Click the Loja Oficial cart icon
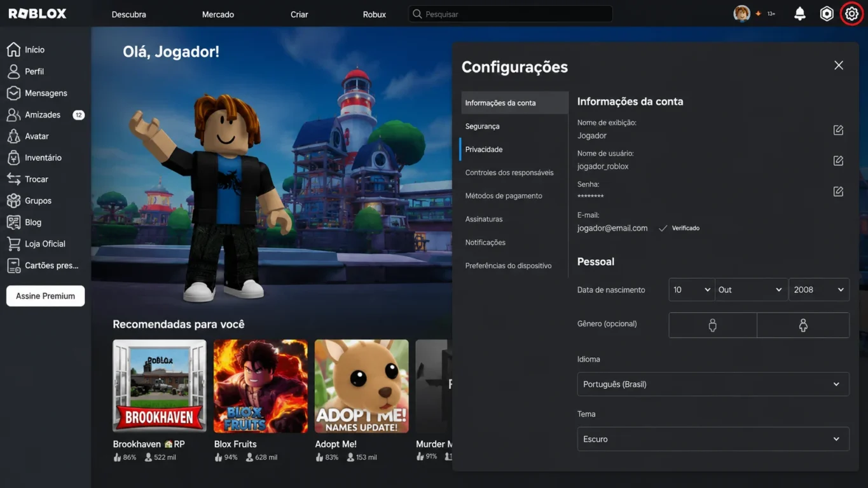The height and width of the screenshot is (488, 868). [13, 243]
